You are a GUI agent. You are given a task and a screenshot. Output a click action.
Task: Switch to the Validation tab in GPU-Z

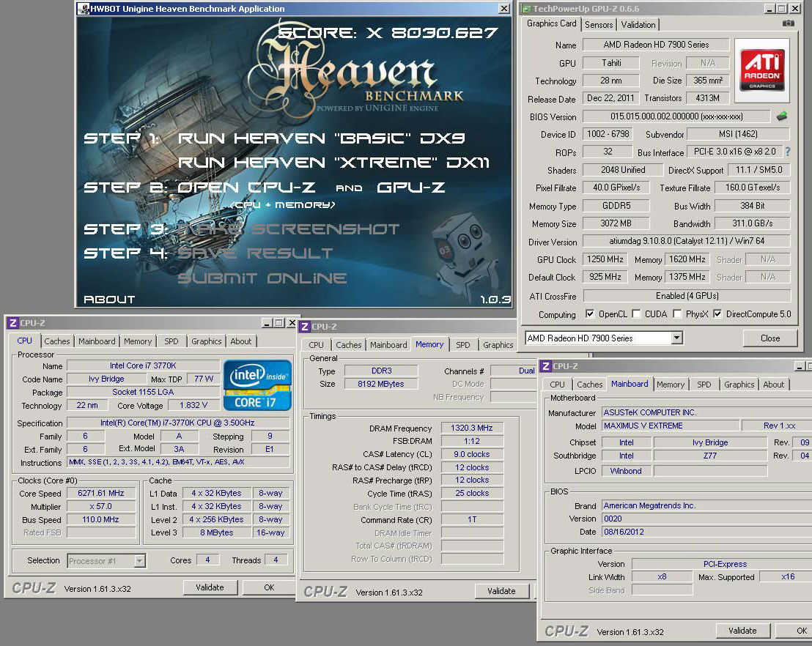pyautogui.click(x=638, y=24)
